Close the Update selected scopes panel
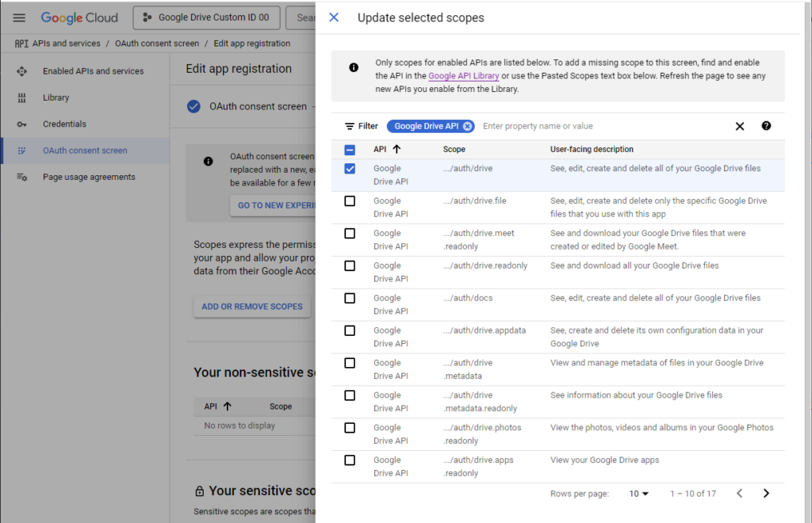This screenshot has height=523, width=812. (334, 17)
